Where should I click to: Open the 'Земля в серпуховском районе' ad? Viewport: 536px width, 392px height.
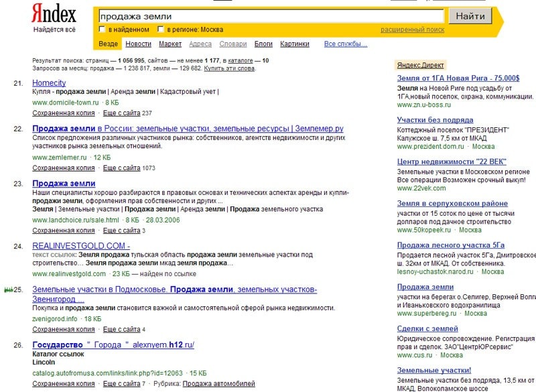[x=452, y=203]
